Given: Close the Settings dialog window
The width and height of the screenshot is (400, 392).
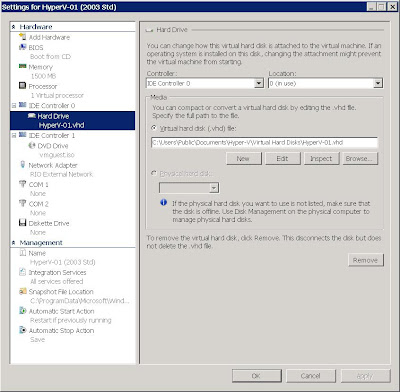Looking at the screenshot, I should [393, 7].
